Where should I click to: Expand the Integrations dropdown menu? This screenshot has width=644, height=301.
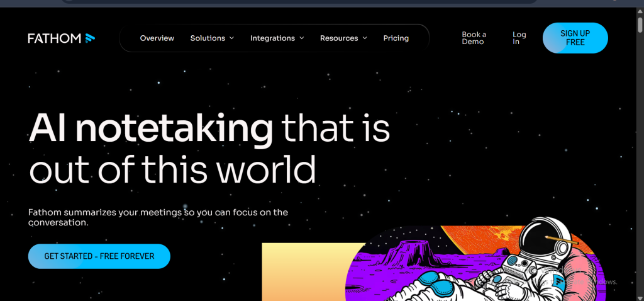(x=277, y=38)
